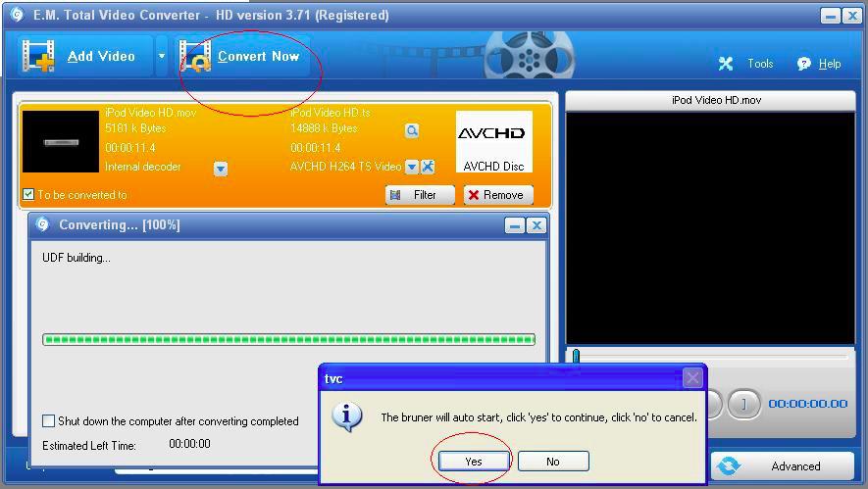Start conversion with Convert Now
868x489 pixels.
(x=243, y=56)
